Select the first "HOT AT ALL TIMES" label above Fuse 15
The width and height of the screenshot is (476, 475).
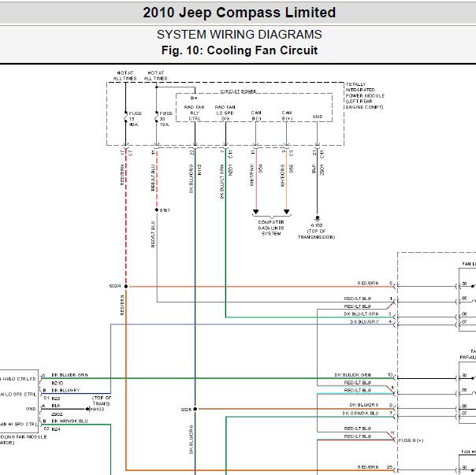click(125, 76)
